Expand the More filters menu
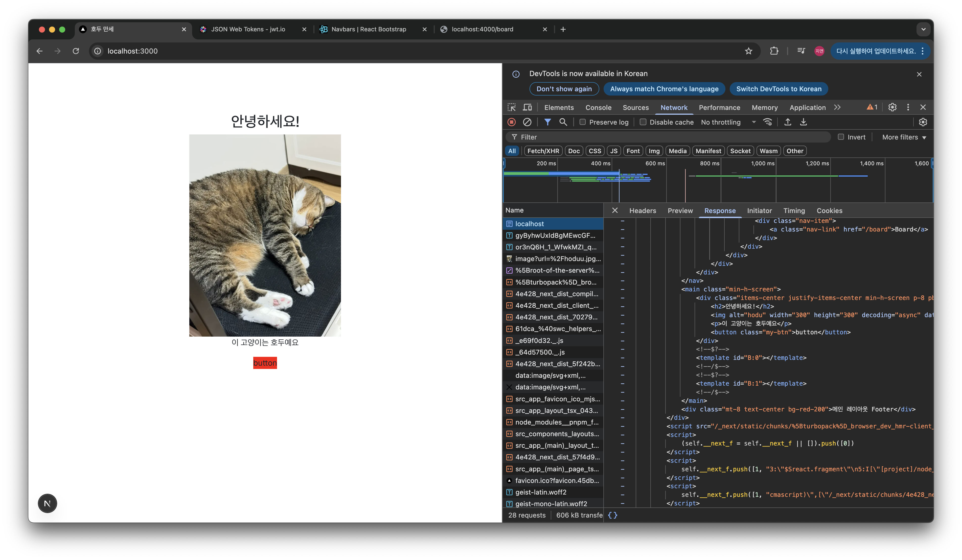The height and width of the screenshot is (560, 962). click(904, 137)
